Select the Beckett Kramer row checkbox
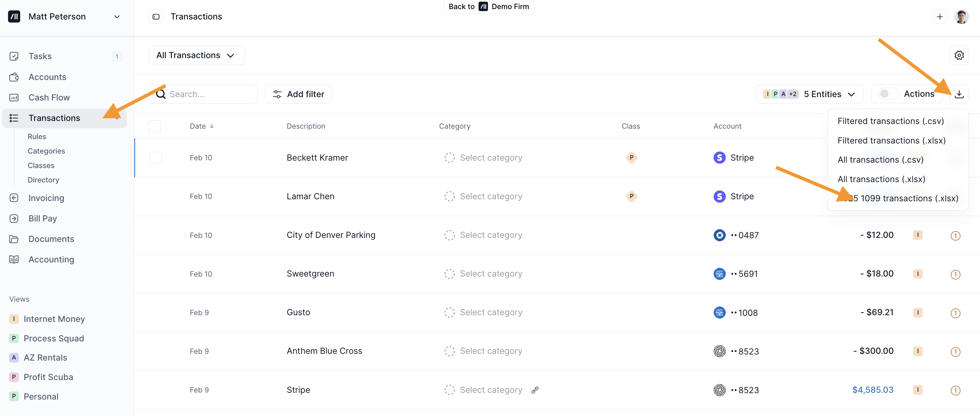This screenshot has height=416, width=980. tap(156, 158)
